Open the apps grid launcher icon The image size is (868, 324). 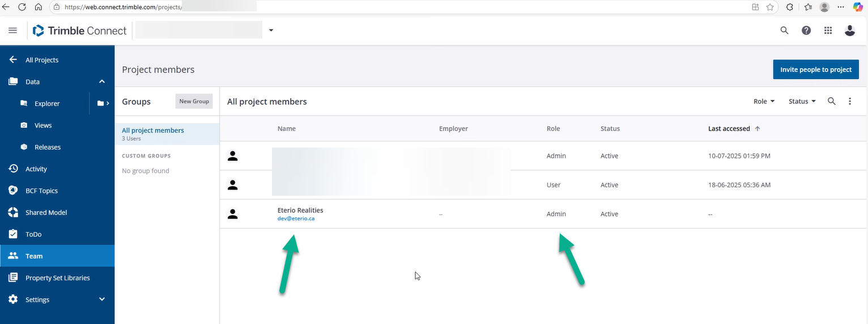(828, 31)
